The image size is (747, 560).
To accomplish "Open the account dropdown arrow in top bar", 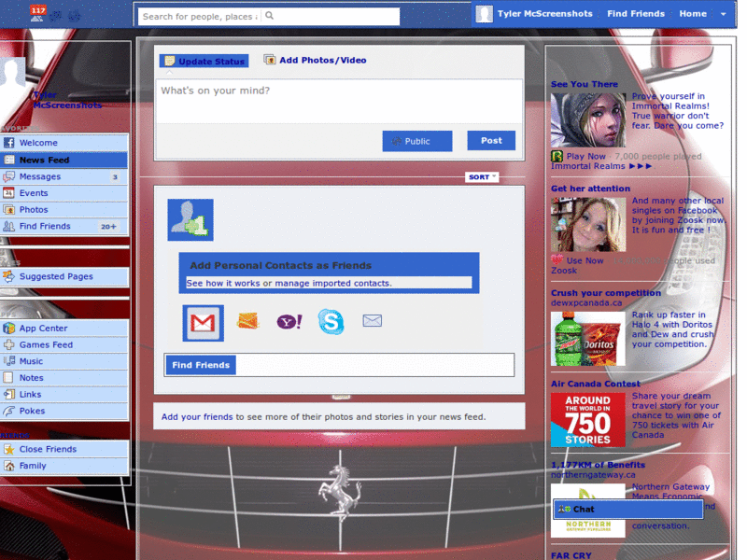I will [723, 14].
